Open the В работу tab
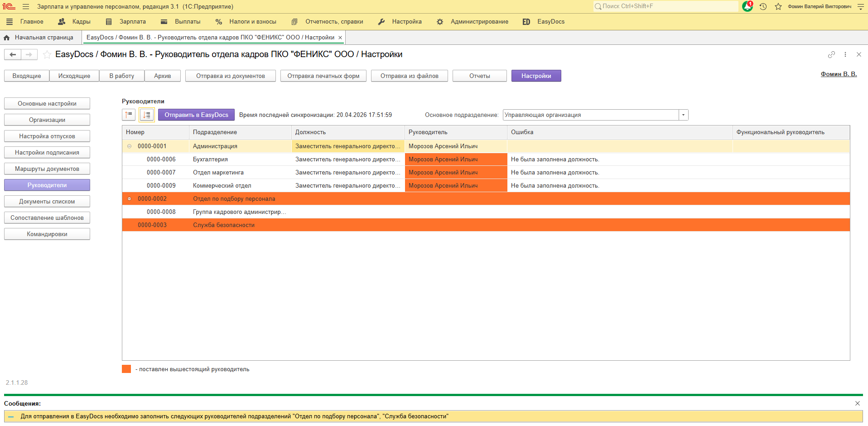Image resolution: width=868 pixels, height=426 pixels. [122, 76]
